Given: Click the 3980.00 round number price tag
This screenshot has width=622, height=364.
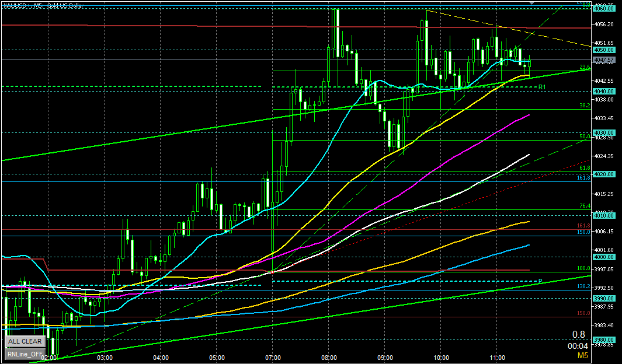Looking at the screenshot, I should (x=603, y=339).
